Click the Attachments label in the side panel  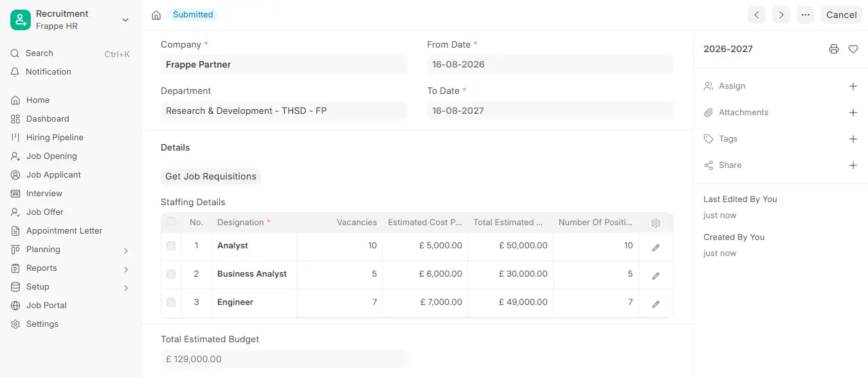744,113
